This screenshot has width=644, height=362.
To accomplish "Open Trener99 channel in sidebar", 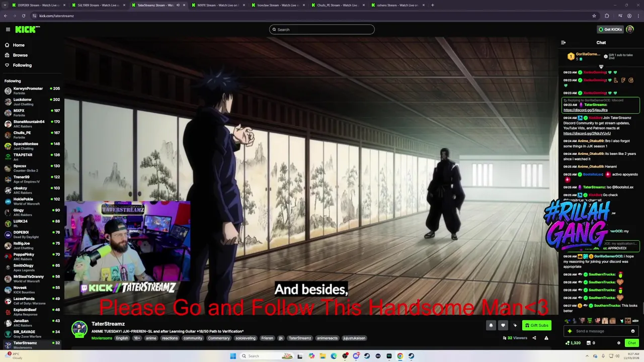I will point(32,179).
